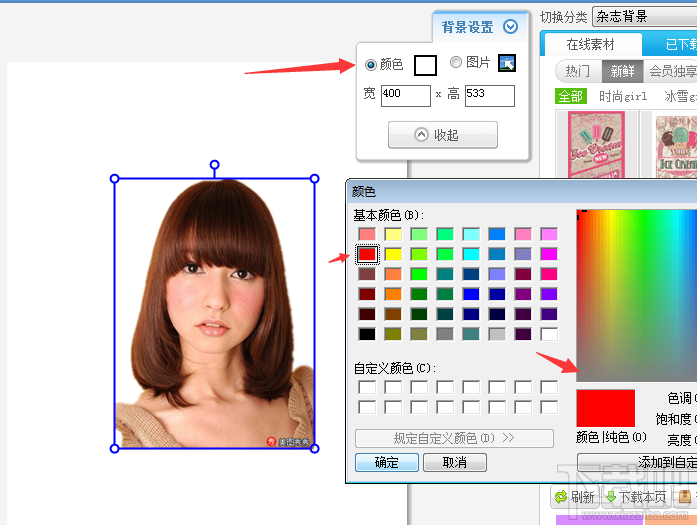Pick the first ice cream poster background thumbnail
Viewport: 697px width, 525px height.
point(597,144)
